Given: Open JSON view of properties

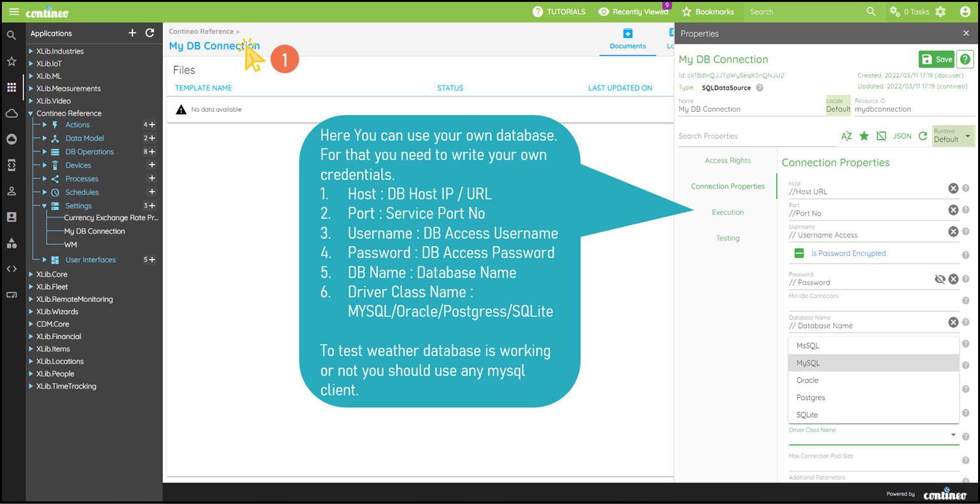Looking at the screenshot, I should (x=901, y=136).
